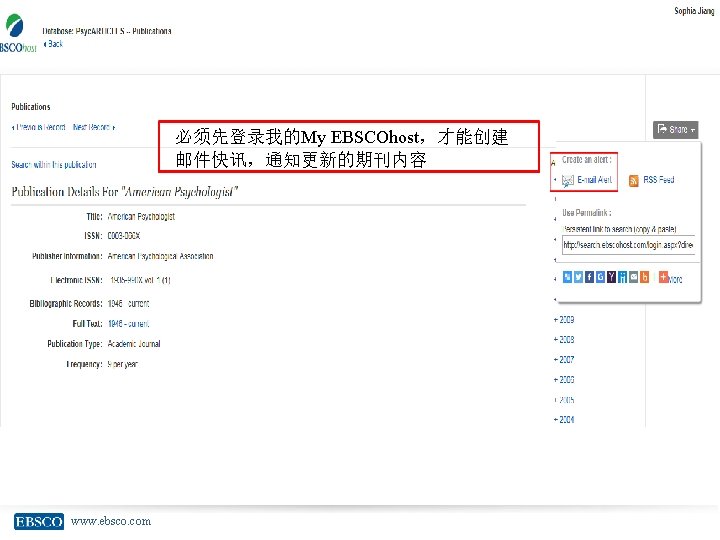
Task: Share via the Google icon
Action: pyautogui.click(x=601, y=277)
